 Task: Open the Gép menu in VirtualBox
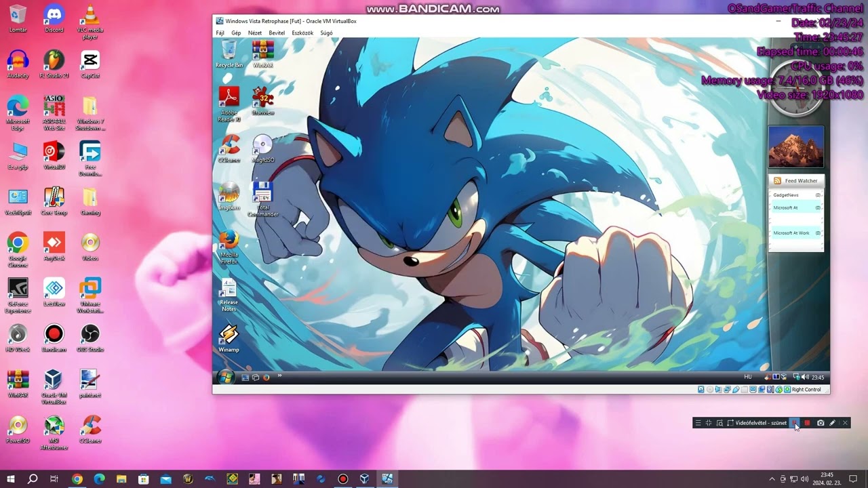236,33
